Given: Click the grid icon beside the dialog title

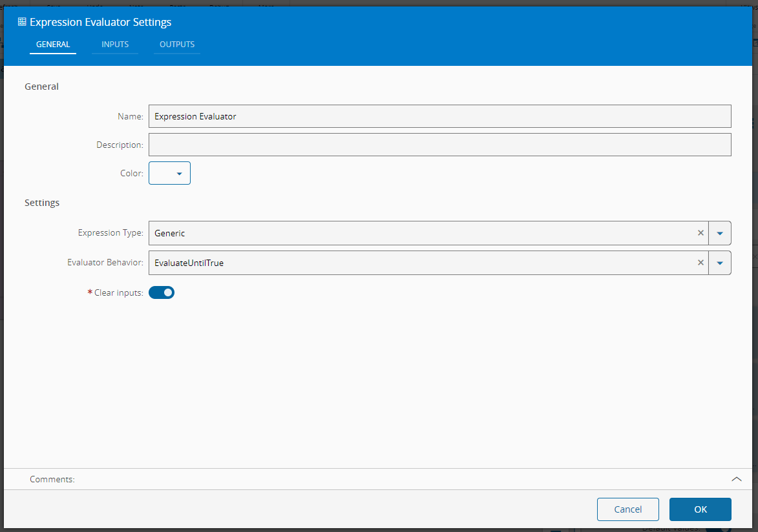Looking at the screenshot, I should click(22, 22).
